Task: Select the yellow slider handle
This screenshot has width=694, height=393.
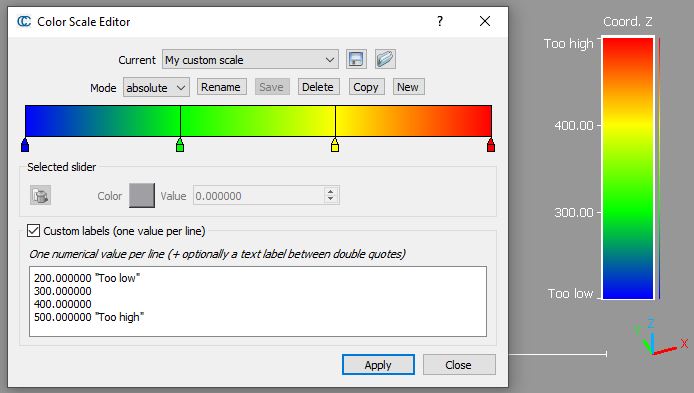Action: click(335, 145)
